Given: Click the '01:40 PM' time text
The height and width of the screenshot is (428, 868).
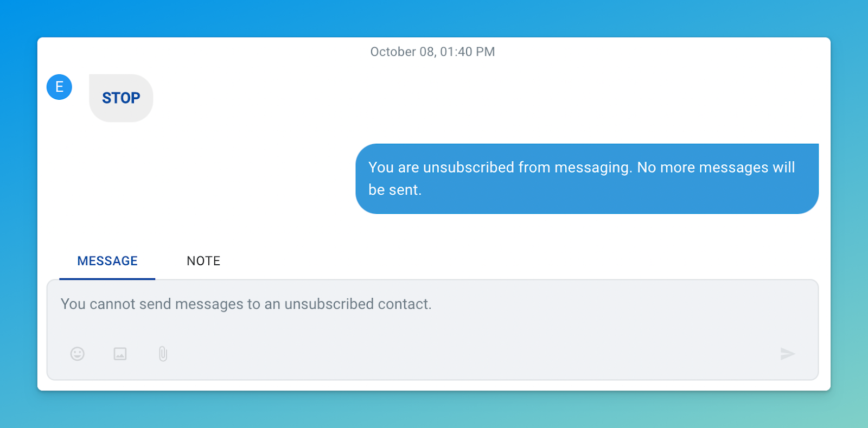Looking at the screenshot, I should click(x=468, y=52).
